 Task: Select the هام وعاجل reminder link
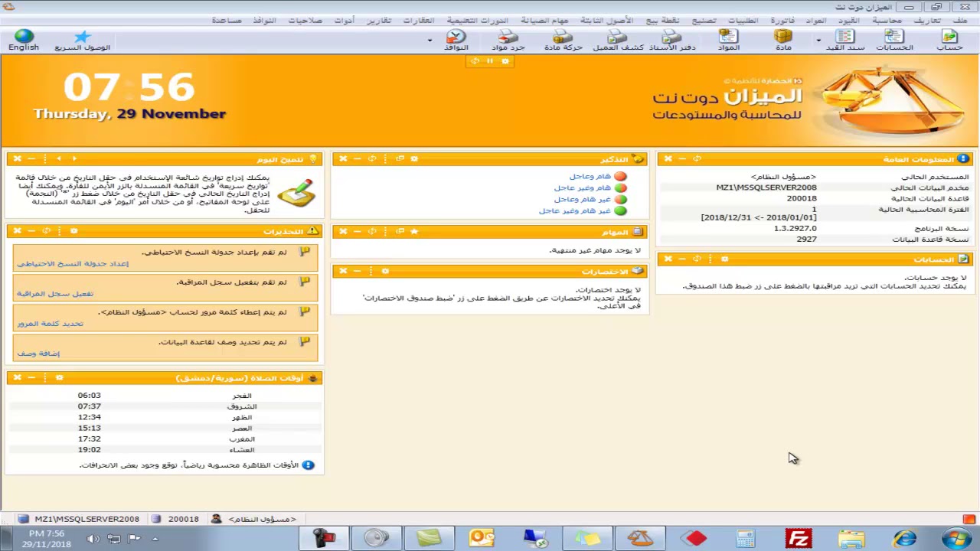point(590,176)
